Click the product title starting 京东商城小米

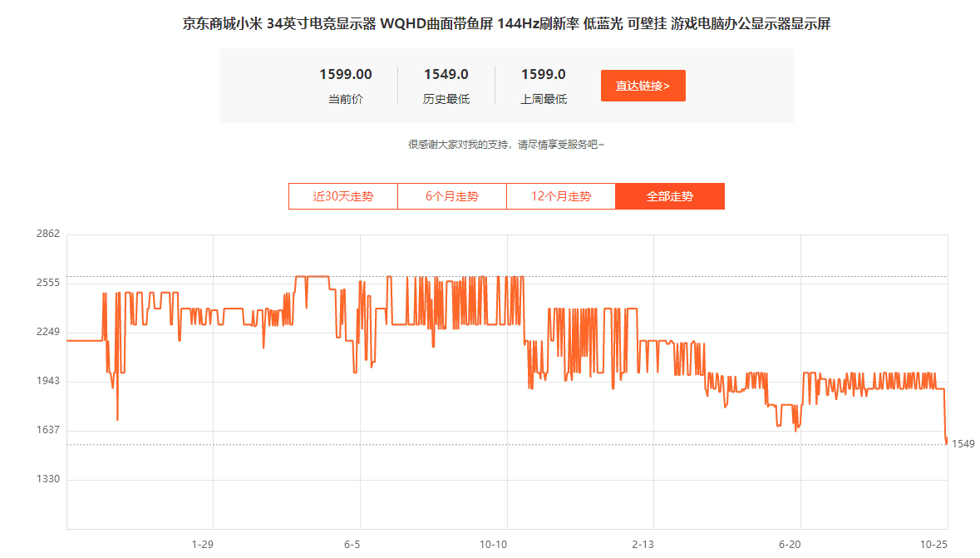(x=506, y=24)
